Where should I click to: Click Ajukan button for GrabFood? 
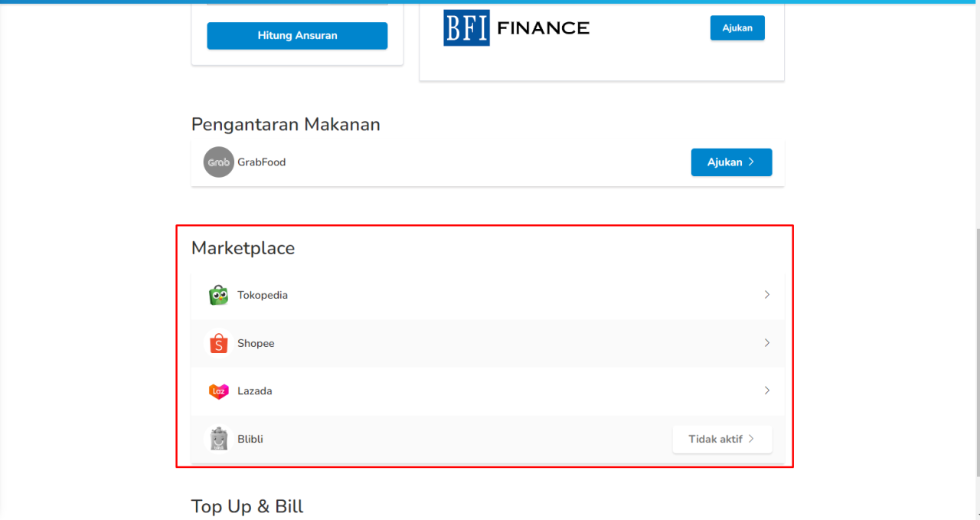[x=731, y=162]
